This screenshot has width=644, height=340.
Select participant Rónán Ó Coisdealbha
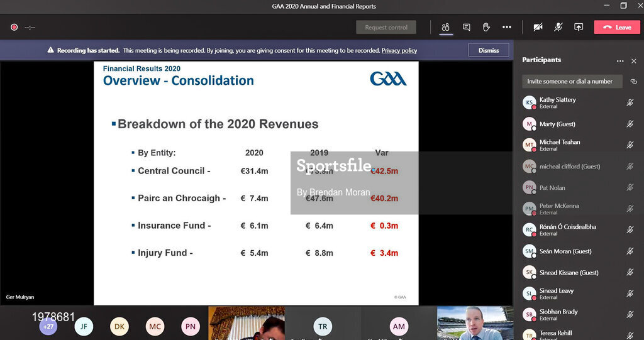pos(579,229)
